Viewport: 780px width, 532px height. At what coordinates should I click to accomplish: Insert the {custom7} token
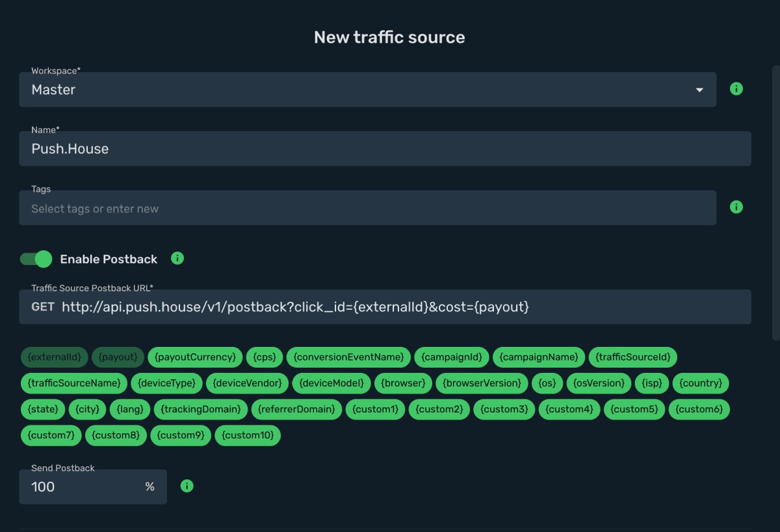pos(51,435)
